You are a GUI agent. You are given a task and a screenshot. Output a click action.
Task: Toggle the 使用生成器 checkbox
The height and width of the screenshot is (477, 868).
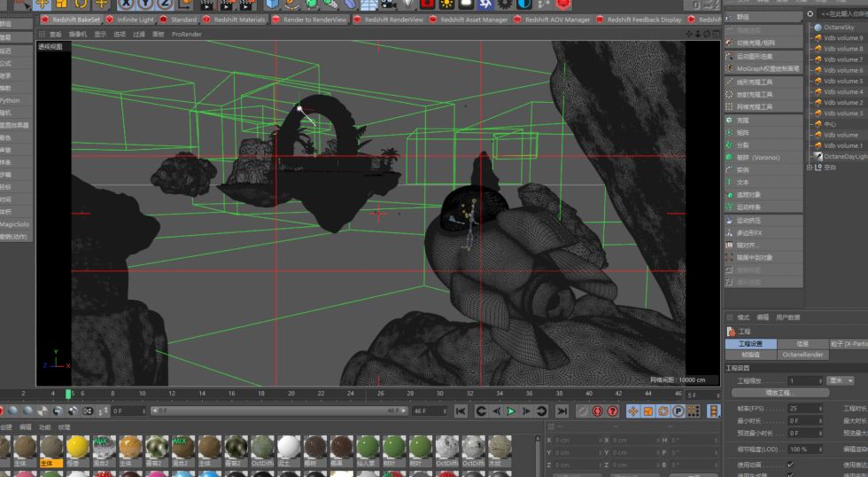tap(790, 474)
